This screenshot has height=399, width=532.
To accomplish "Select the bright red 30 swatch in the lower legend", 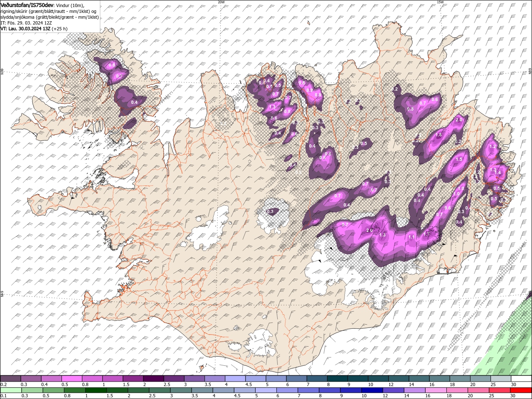I will point(521,390).
